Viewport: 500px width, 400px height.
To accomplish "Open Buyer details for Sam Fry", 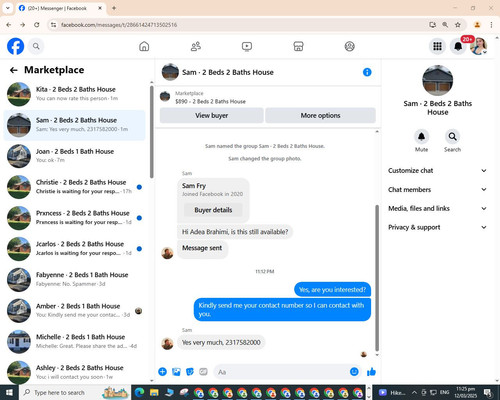I will coord(213,210).
